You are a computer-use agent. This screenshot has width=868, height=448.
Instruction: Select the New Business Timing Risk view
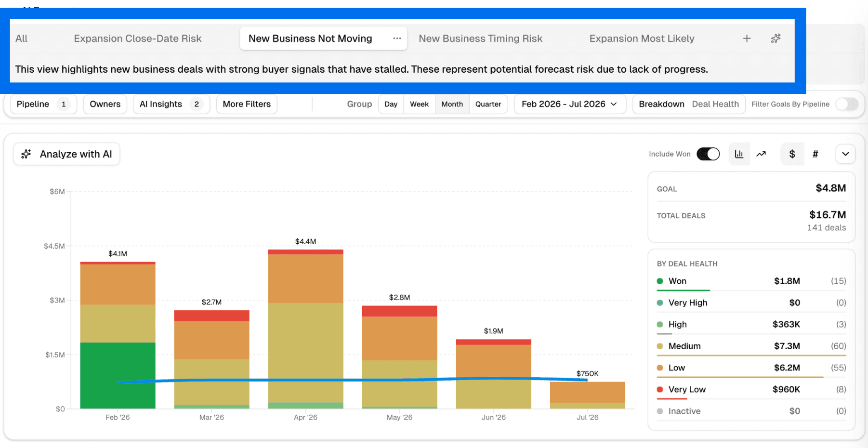pos(480,38)
